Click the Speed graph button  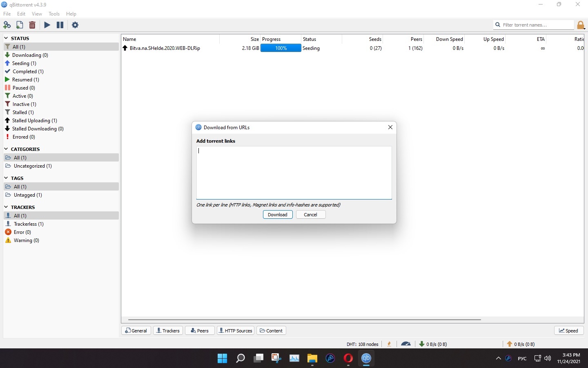[569, 330]
